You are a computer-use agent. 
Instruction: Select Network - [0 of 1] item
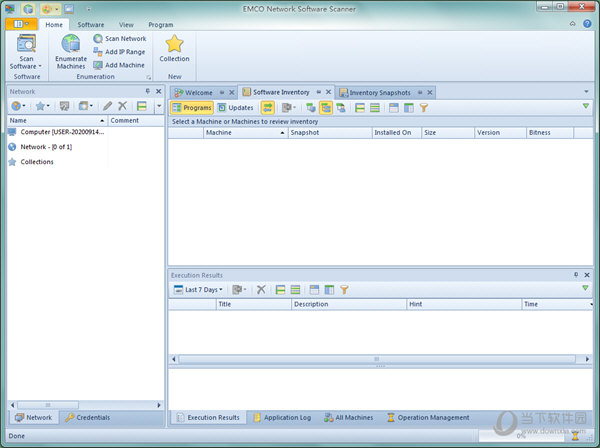point(40,147)
